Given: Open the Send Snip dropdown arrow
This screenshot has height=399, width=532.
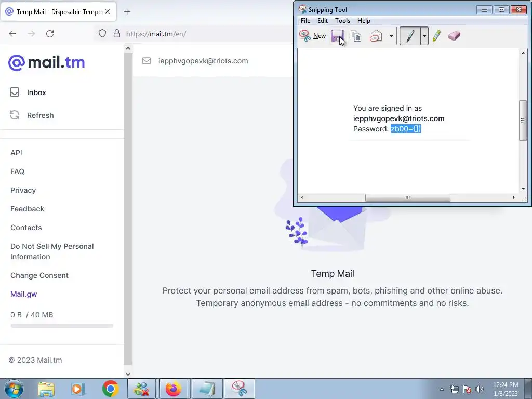Looking at the screenshot, I should click(x=391, y=36).
